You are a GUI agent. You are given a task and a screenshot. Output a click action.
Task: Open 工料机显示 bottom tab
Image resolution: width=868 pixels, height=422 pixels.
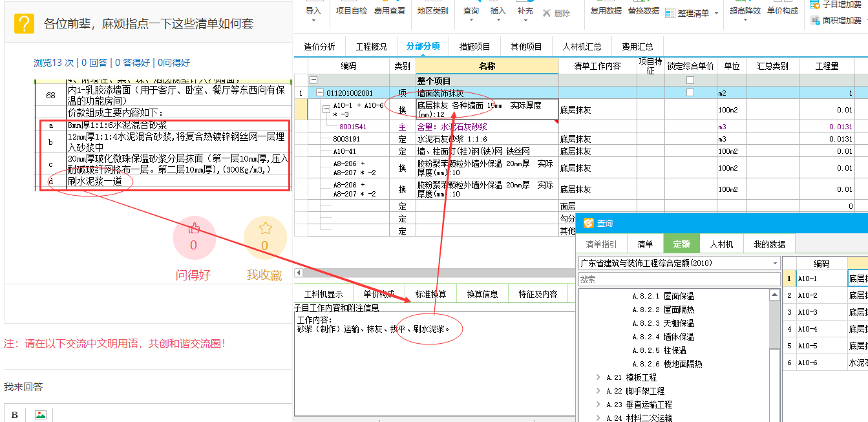[323, 293]
